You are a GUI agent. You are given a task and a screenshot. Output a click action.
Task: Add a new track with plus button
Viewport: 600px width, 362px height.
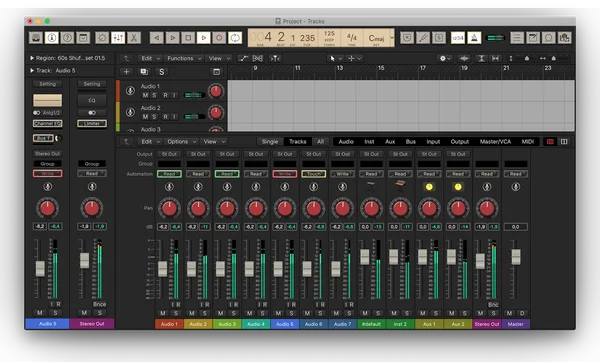pos(126,72)
